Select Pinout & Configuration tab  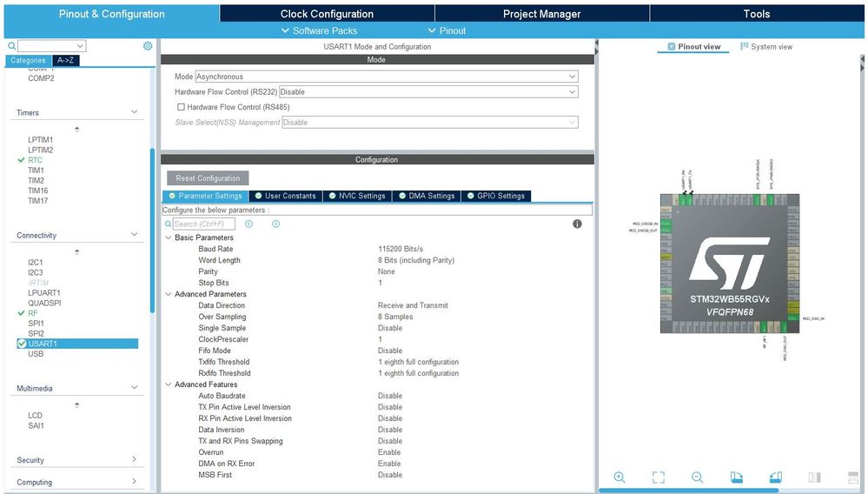(x=112, y=14)
